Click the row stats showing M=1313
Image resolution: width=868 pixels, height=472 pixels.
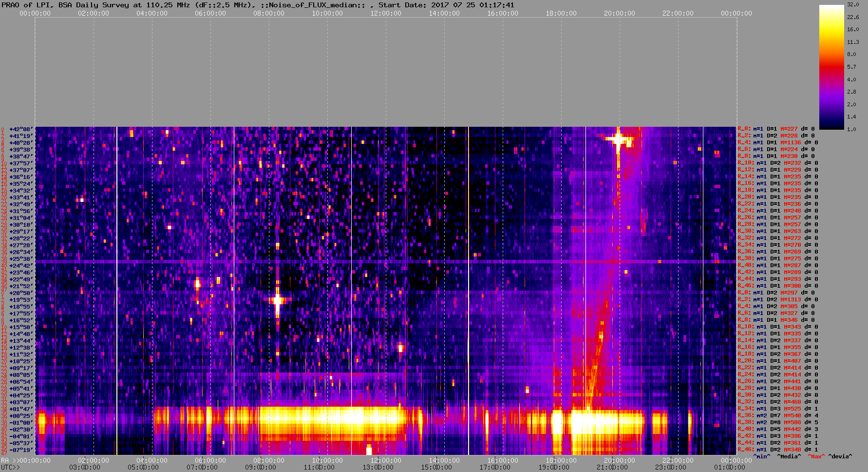coord(778,300)
